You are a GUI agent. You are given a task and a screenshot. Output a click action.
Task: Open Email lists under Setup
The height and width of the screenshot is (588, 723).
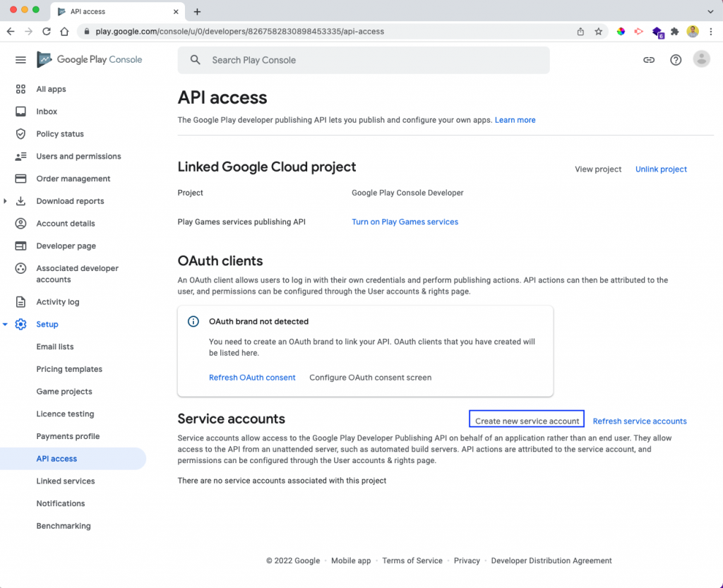tap(55, 347)
